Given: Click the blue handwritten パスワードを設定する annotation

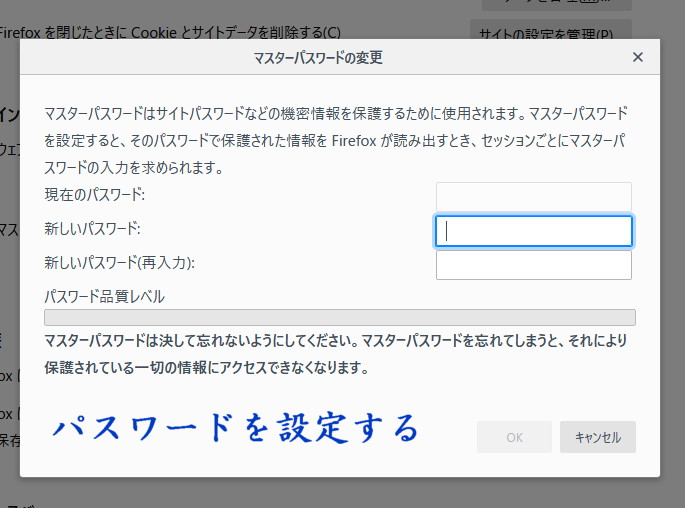Looking at the screenshot, I should (x=236, y=428).
